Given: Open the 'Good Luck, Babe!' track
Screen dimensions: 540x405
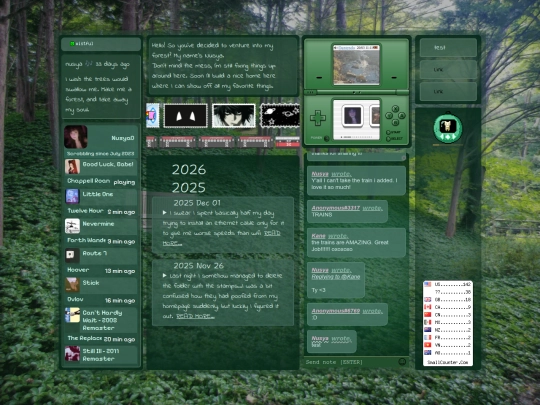Looking at the screenshot, I should point(108,164).
